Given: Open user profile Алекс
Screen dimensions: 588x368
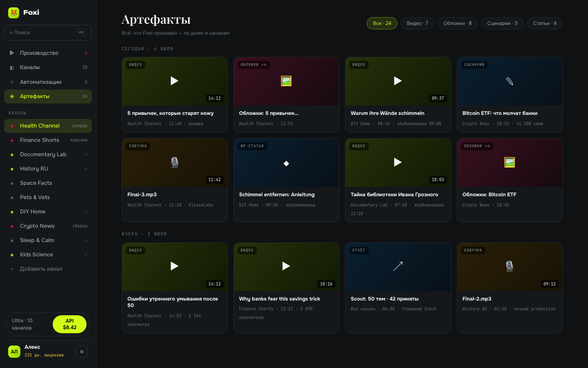Looking at the screenshot, I should pyautogui.click(x=32, y=347).
